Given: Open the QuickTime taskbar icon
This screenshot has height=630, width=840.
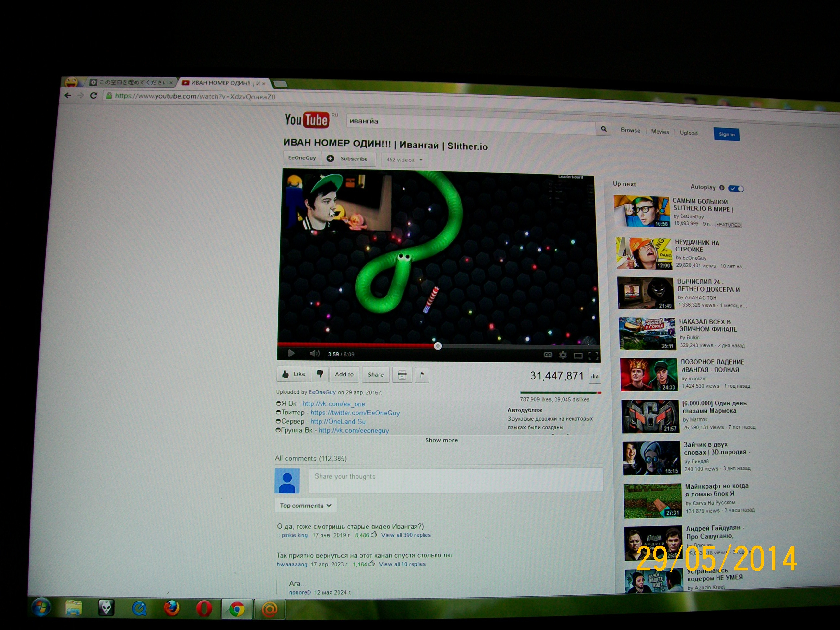Looking at the screenshot, I should [x=139, y=609].
